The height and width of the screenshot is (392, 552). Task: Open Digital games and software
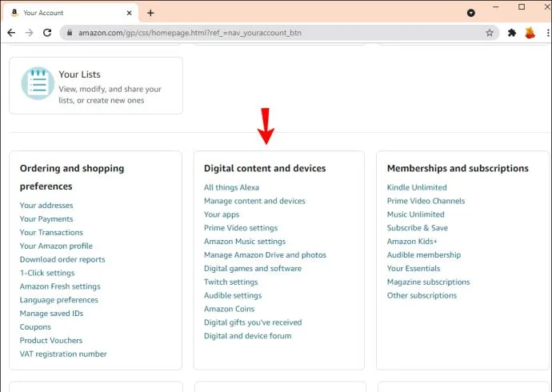(253, 269)
